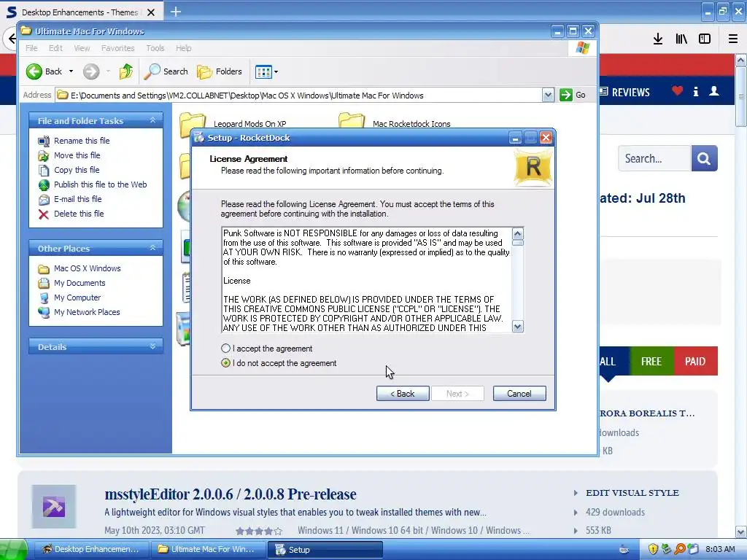Image resolution: width=747 pixels, height=560 pixels.
Task: Select the FREE filter tab
Action: click(651, 362)
